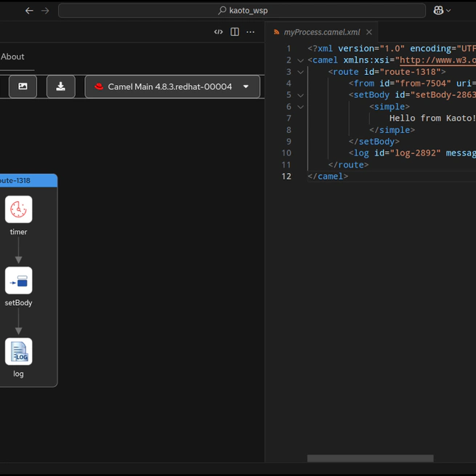Click the Red Hat fedora icon
The height and width of the screenshot is (476, 476).
(99, 86)
